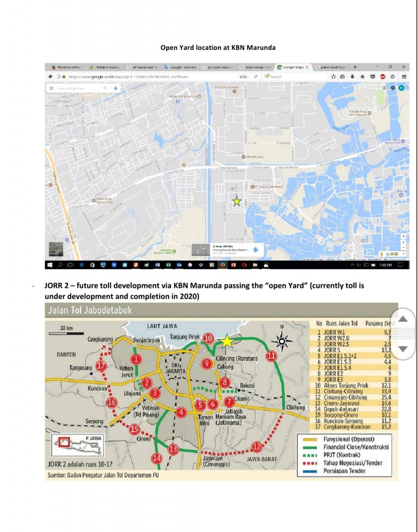
Task: Click the down arrow on the scroll widget
Action: [403, 349]
